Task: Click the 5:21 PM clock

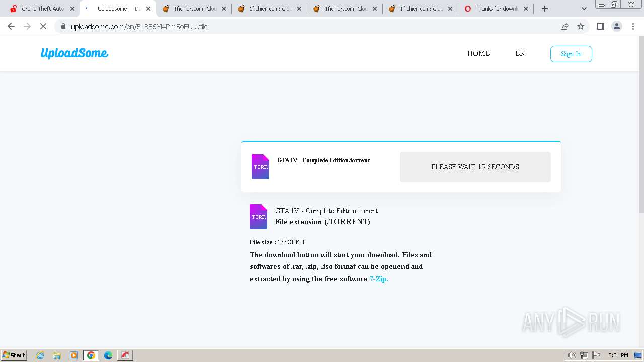Action: 618,355
